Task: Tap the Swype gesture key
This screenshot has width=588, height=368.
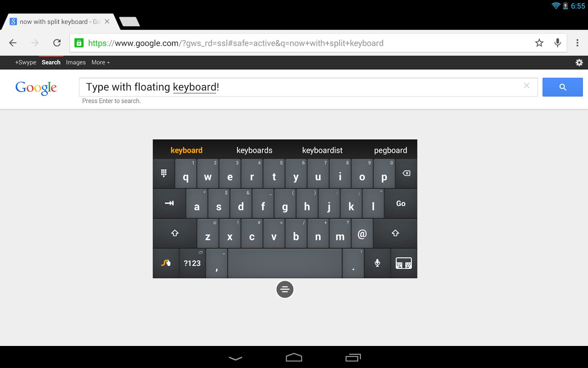Action: [166, 263]
